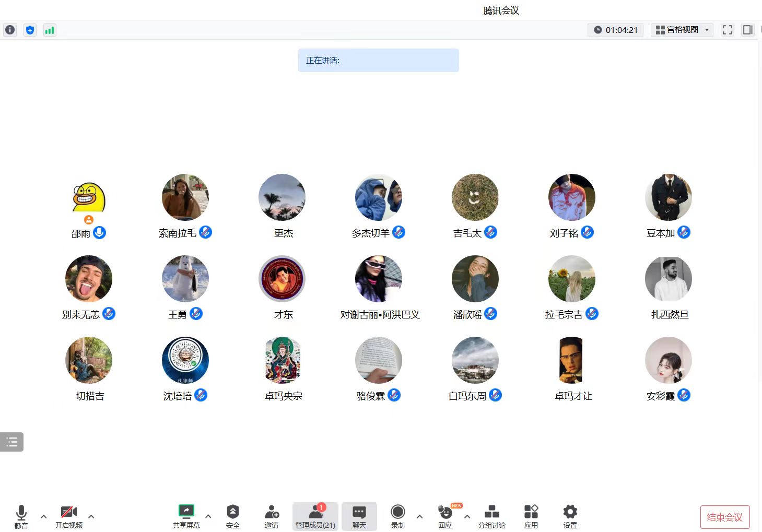Open Settings (设置) gear
The height and width of the screenshot is (532, 762).
point(570,516)
